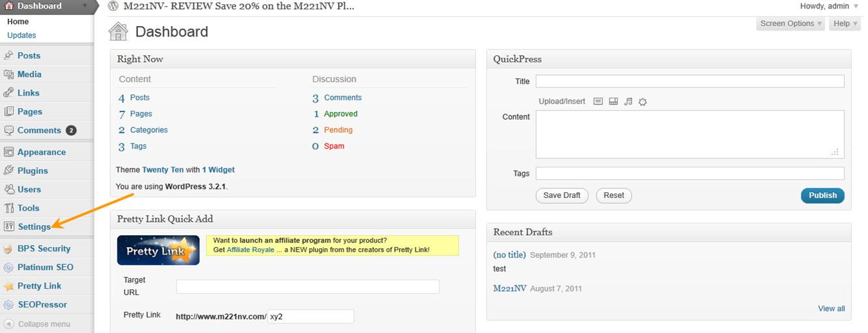Image resolution: width=868 pixels, height=333 pixels.
Task: Click the QuickPress Title input field
Action: (x=690, y=81)
